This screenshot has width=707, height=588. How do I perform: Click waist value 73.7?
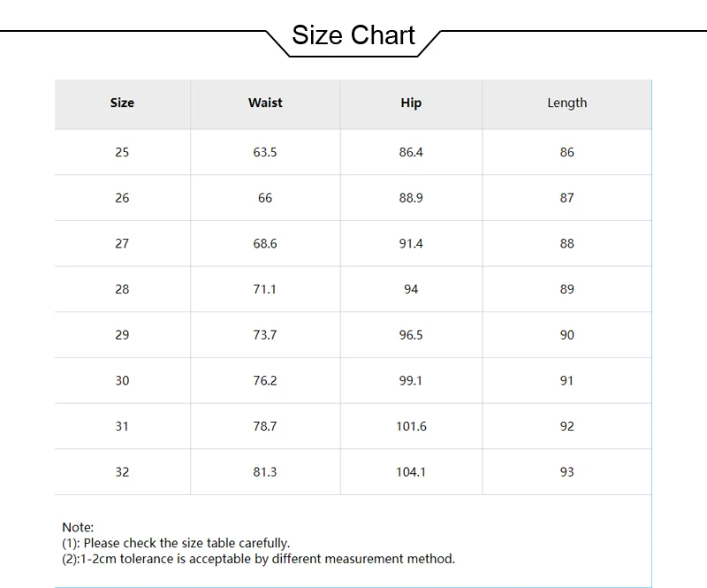265,335
